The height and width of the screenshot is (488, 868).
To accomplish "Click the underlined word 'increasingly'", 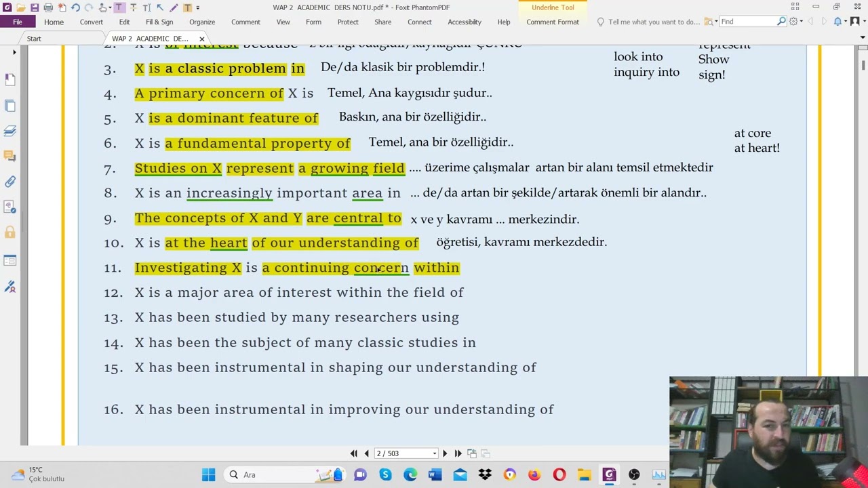I will (x=229, y=193).
